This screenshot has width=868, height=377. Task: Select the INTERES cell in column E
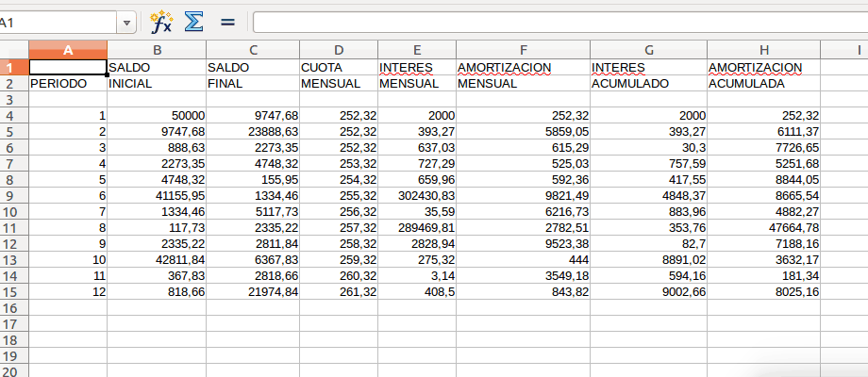tap(417, 68)
